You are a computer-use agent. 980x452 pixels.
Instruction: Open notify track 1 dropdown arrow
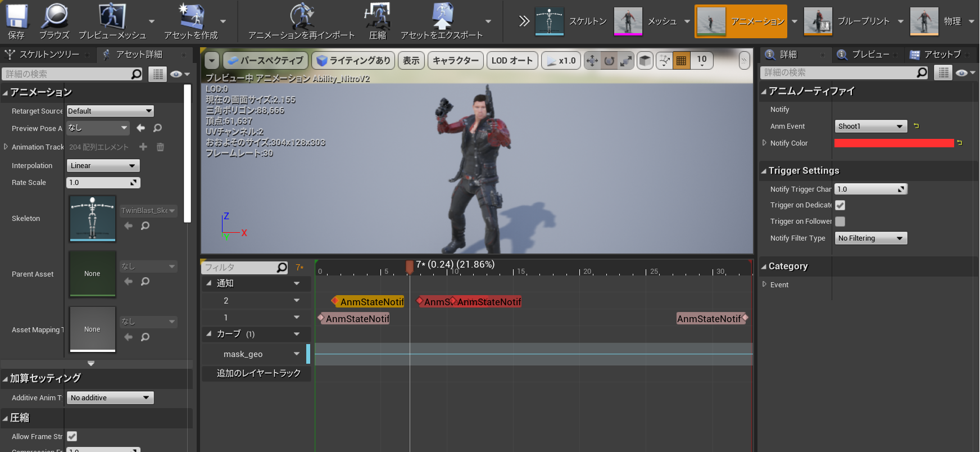pos(297,318)
